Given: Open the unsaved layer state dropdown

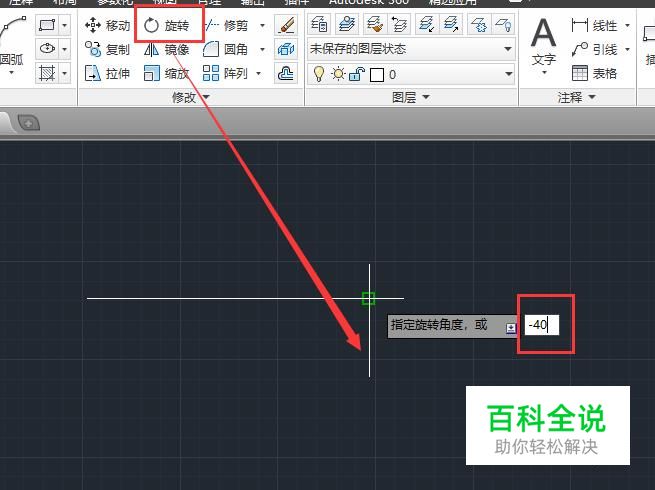Looking at the screenshot, I should pyautogui.click(x=411, y=49).
